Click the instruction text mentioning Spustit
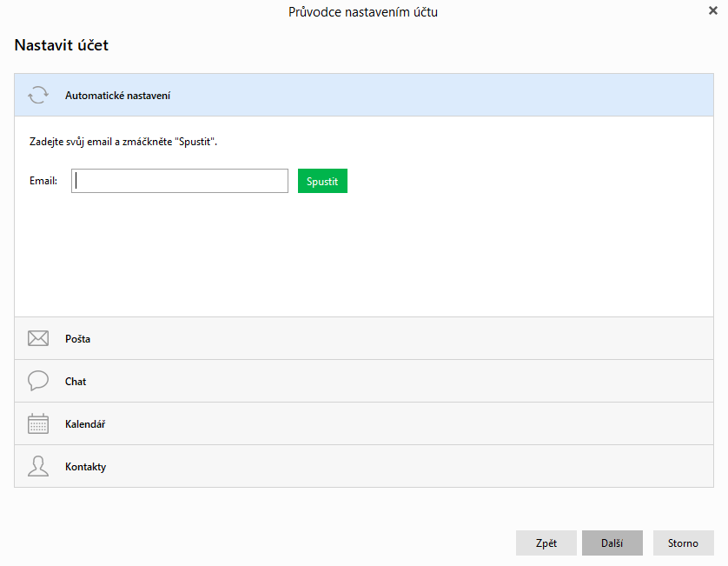 [122, 141]
